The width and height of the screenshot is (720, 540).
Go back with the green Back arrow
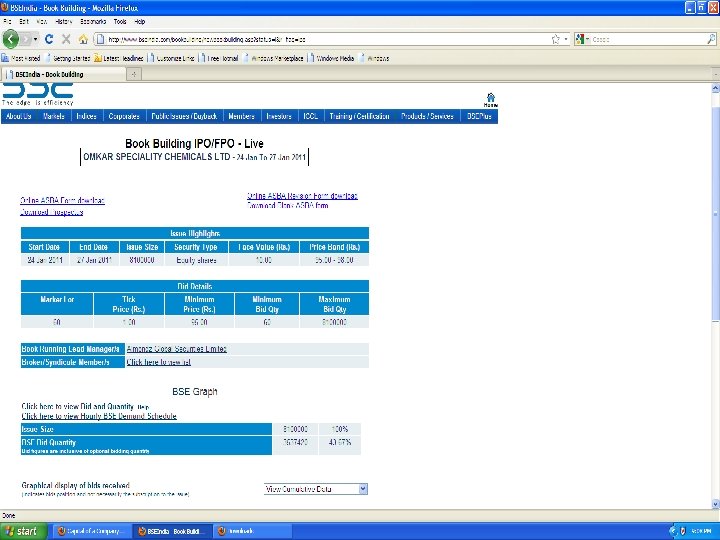click(x=10, y=39)
